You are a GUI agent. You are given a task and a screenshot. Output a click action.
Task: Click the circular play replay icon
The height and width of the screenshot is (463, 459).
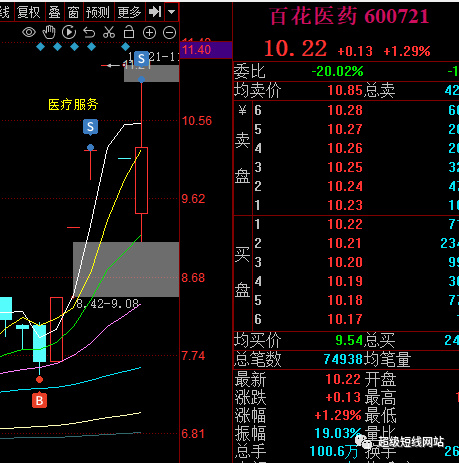[x=69, y=32]
